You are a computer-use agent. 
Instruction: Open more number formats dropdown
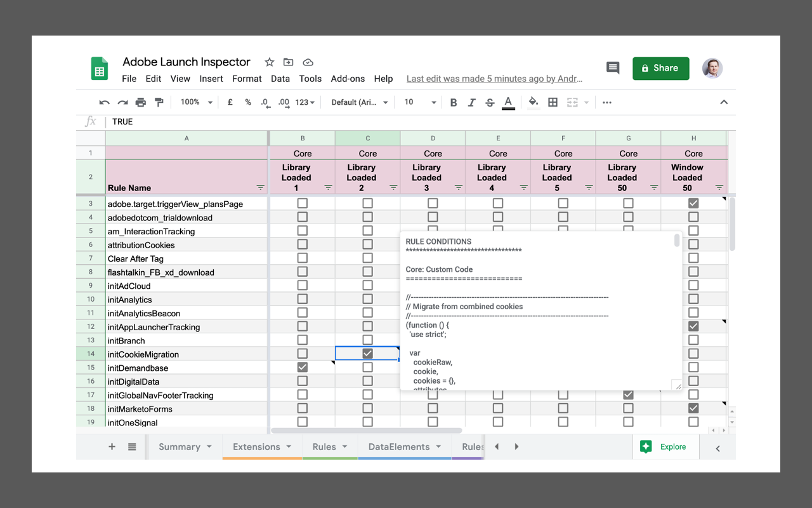(305, 102)
